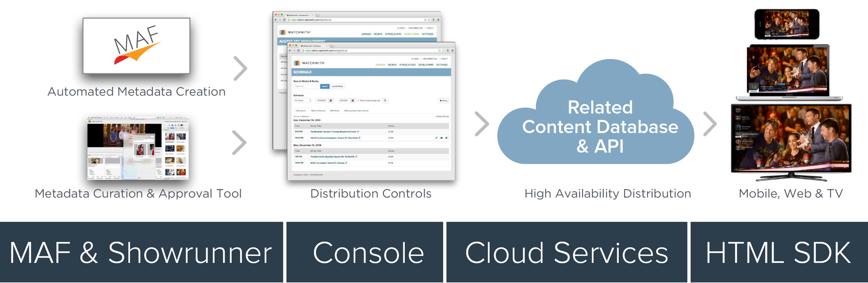Click blue Search button in Schedule window
Image resolution: width=868 pixels, height=283 pixels.
tap(325, 86)
